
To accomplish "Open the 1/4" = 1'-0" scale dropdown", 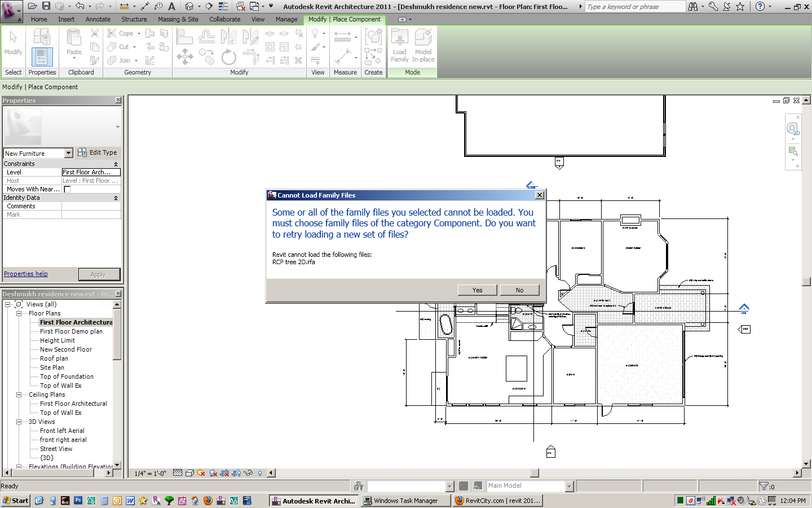I will tap(151, 474).
